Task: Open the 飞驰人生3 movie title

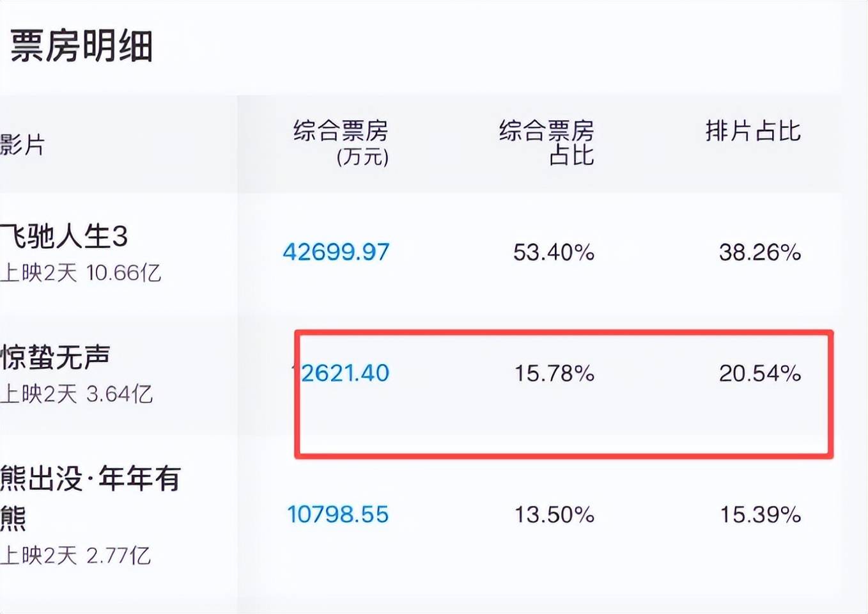Action: pos(65,236)
